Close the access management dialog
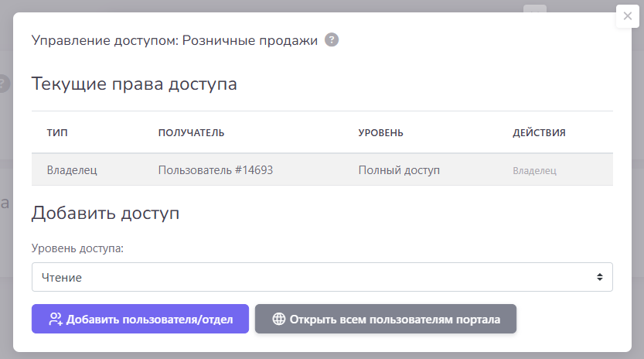Viewport: 644px width, 359px height. [x=627, y=16]
